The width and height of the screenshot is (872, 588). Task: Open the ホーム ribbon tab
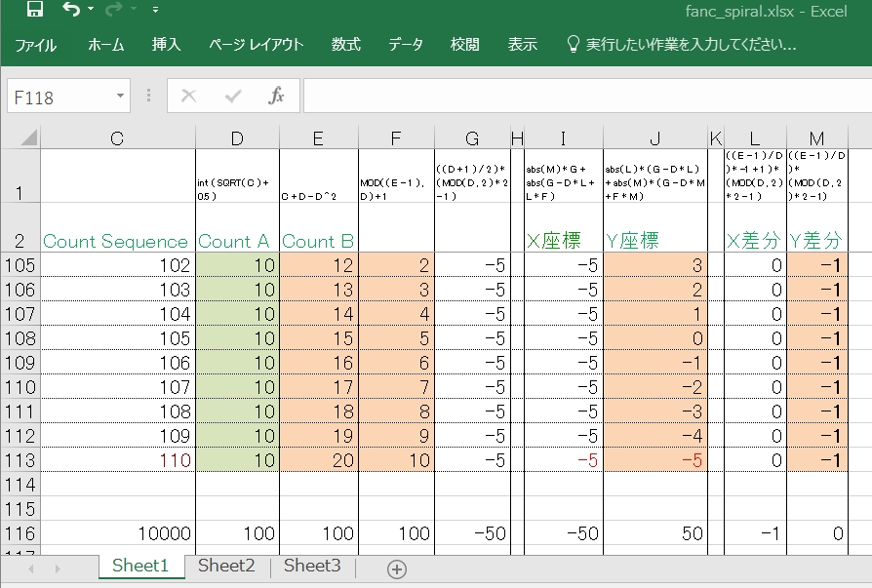[105, 45]
